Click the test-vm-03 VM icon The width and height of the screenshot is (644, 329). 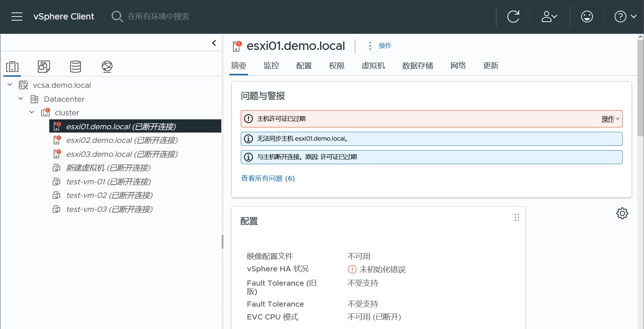(57, 209)
